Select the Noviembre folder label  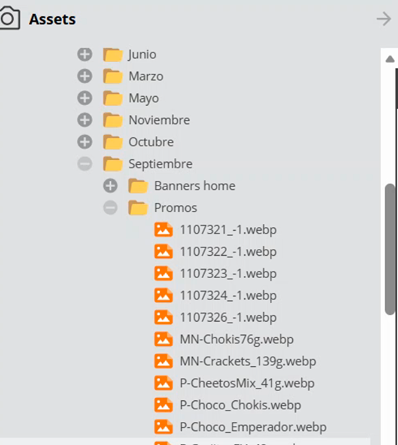159,120
